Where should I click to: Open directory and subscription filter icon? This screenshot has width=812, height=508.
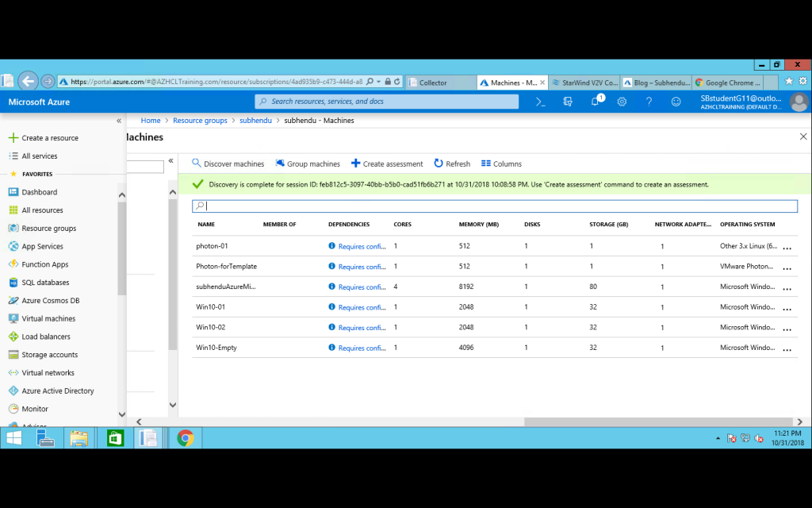coord(568,102)
